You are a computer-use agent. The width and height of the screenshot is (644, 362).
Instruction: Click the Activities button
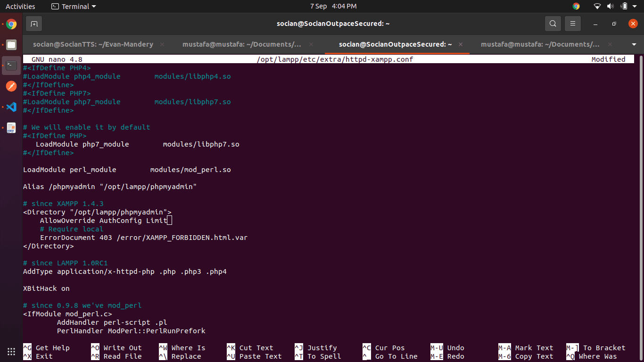point(20,6)
